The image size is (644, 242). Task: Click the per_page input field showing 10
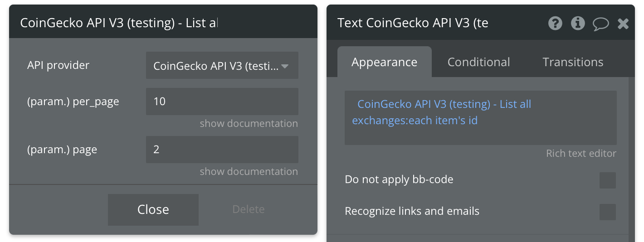[x=222, y=102]
